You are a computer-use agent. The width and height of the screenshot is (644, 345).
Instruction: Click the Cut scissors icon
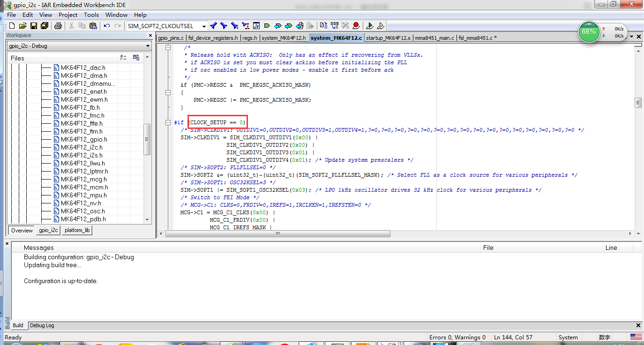pyautogui.click(x=72, y=26)
